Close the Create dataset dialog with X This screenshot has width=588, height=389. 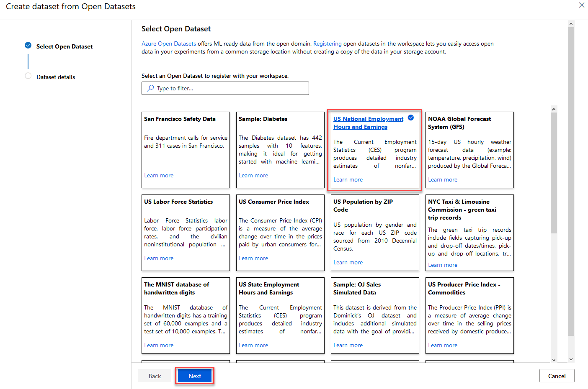581,5
